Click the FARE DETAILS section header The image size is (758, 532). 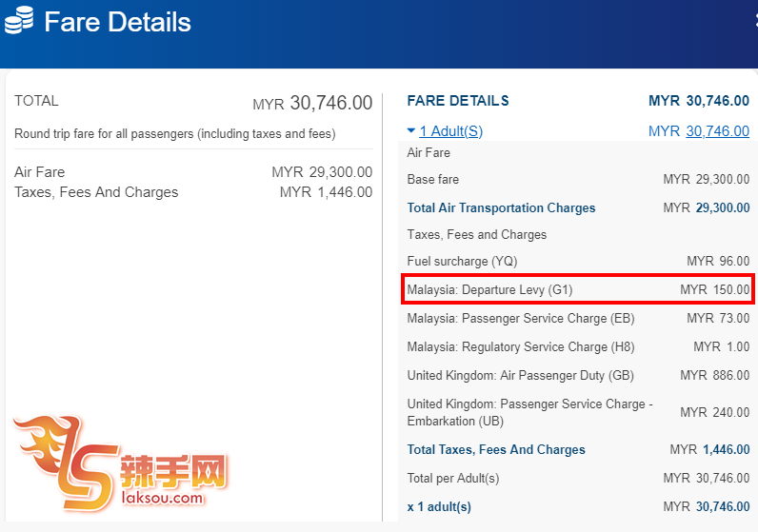click(458, 101)
